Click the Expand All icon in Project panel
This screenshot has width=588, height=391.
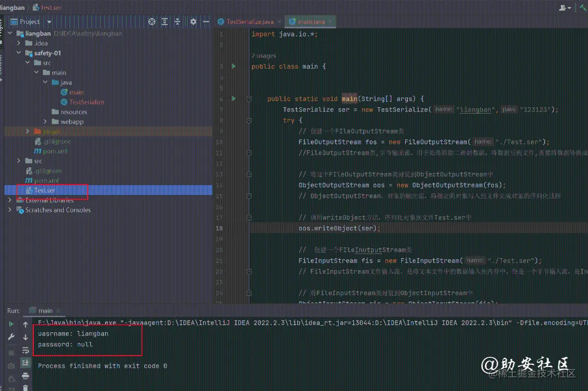tap(164, 22)
